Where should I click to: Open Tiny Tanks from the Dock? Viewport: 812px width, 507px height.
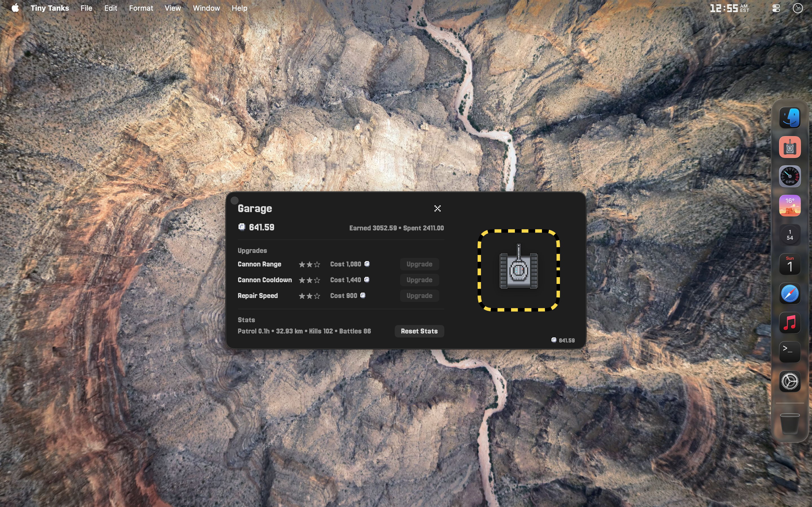pos(789,146)
